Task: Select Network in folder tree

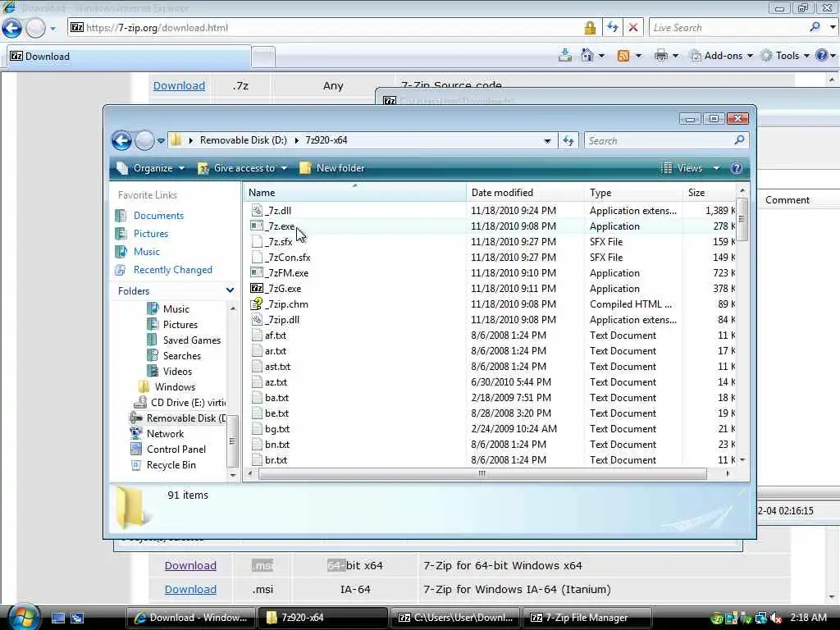Action: click(x=165, y=434)
